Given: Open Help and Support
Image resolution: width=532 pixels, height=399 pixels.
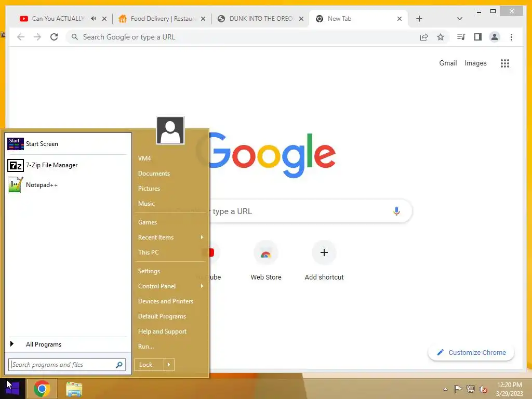Looking at the screenshot, I should [x=162, y=331].
